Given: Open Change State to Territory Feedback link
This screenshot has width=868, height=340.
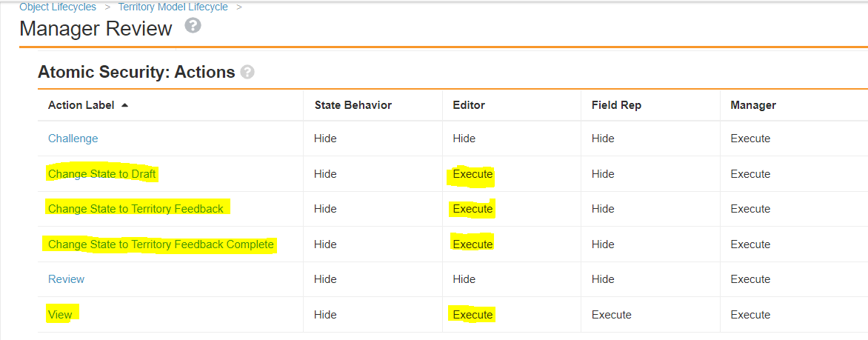Looking at the screenshot, I should 136,209.
